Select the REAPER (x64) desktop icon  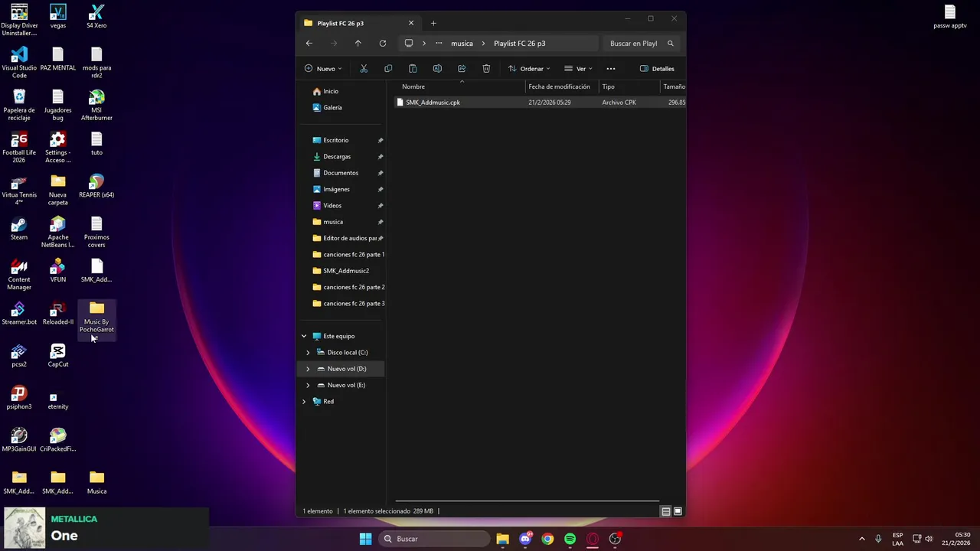96,186
